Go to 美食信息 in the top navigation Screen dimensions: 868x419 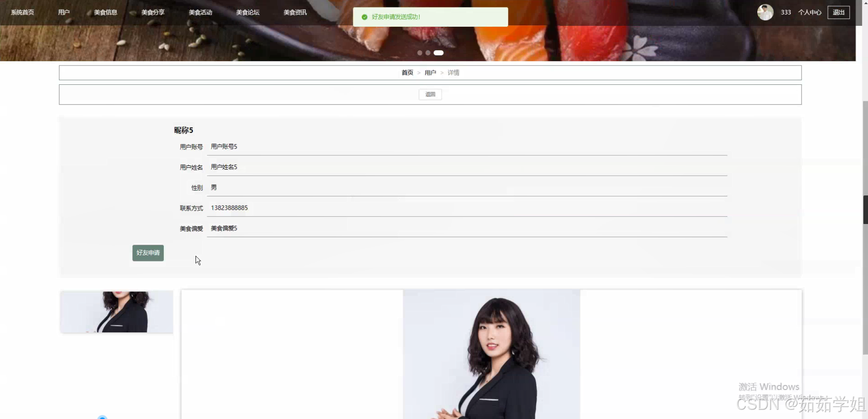(x=106, y=12)
